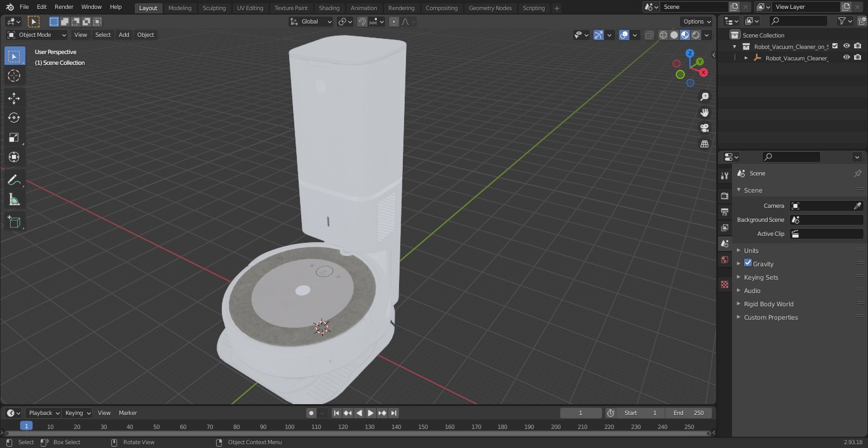Expand Robot_Vacuum_Cleaner_ object in outliner

coord(746,58)
